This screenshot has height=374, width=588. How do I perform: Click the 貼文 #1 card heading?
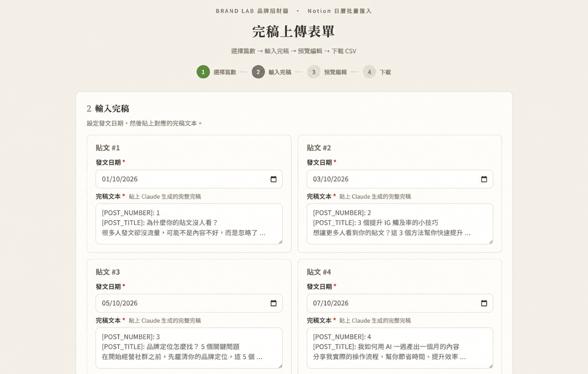point(108,148)
